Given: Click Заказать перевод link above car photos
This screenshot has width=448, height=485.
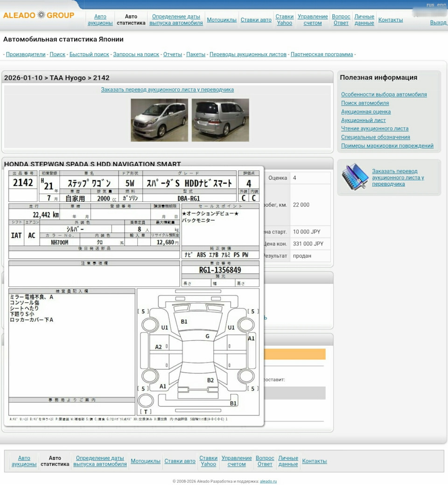Looking at the screenshot, I should [x=167, y=89].
